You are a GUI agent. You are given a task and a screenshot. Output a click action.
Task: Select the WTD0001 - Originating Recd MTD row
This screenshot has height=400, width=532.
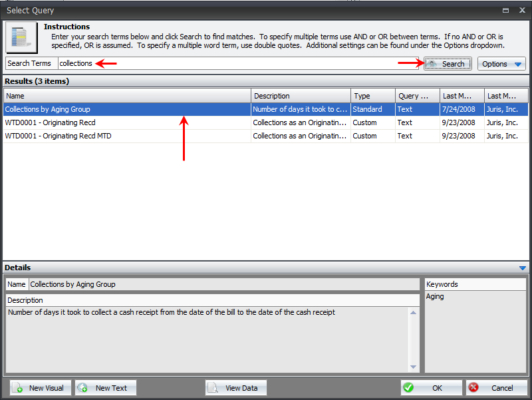click(126, 136)
